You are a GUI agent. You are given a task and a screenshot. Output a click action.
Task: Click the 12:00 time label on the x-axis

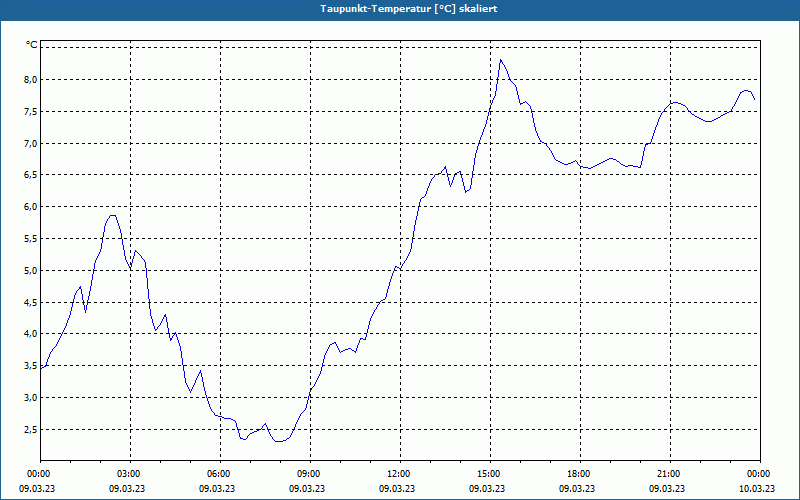coord(398,474)
